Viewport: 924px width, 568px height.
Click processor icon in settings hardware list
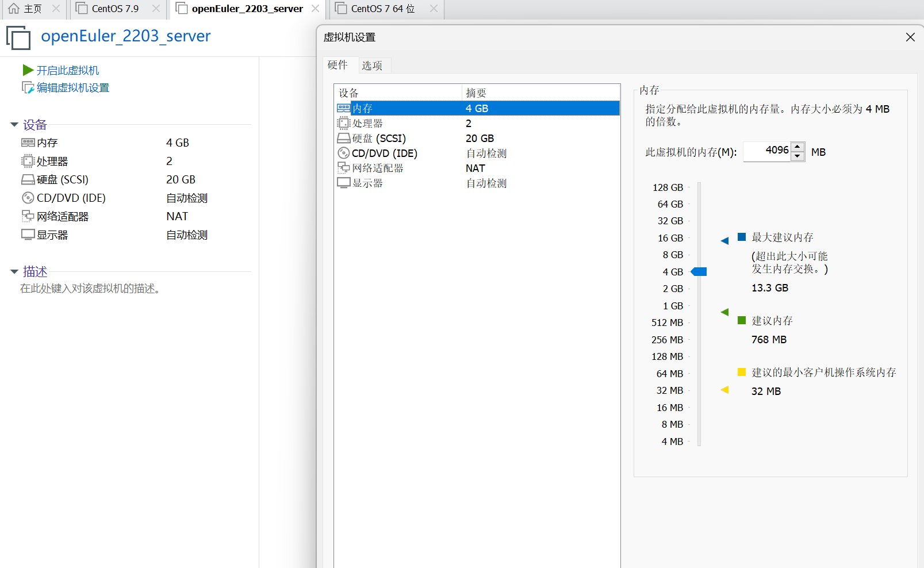click(344, 123)
